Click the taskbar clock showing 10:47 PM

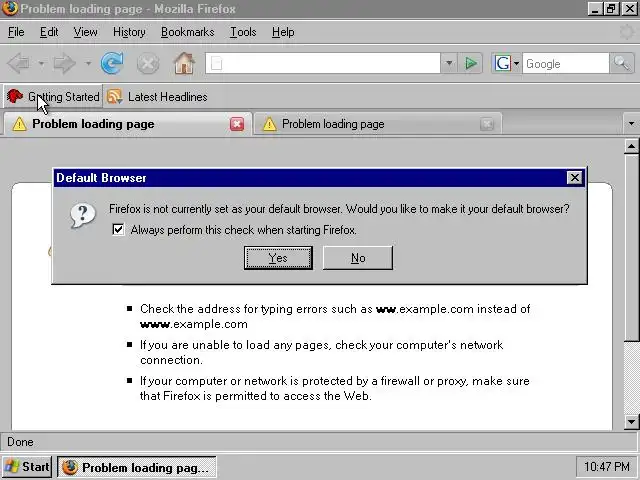(607, 467)
